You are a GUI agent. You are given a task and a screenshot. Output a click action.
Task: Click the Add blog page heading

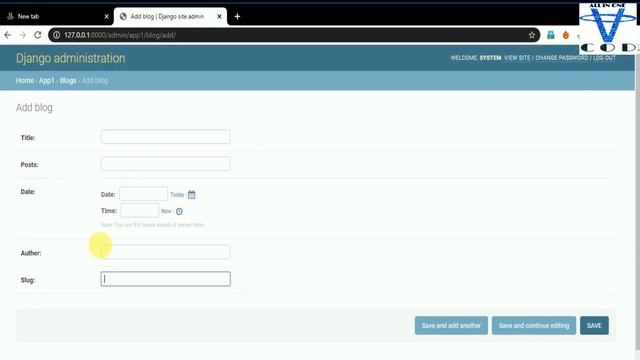pyautogui.click(x=34, y=107)
